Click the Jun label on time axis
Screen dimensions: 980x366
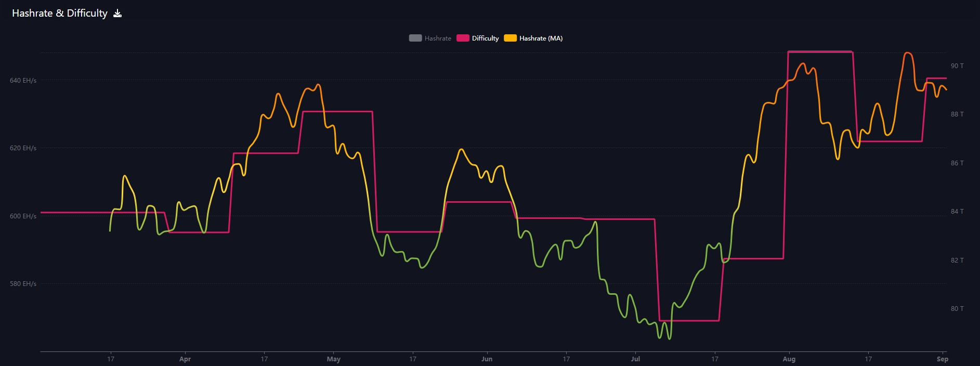(x=487, y=359)
